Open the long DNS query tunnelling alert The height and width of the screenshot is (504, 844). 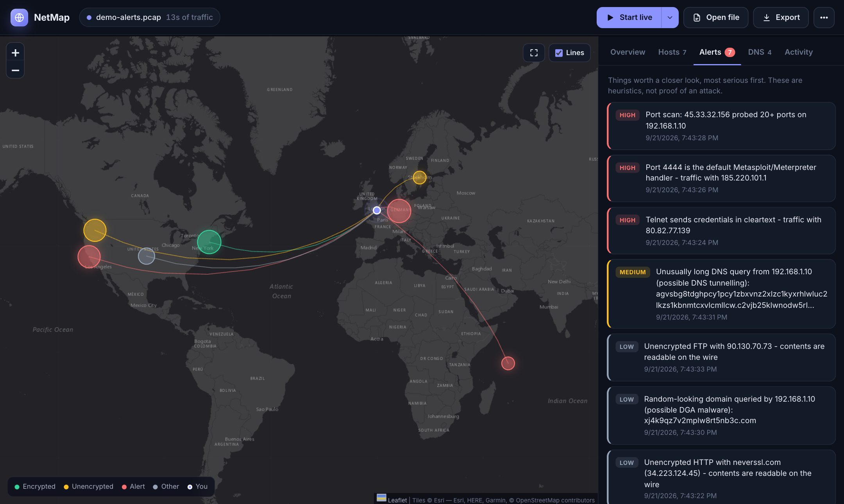(721, 294)
